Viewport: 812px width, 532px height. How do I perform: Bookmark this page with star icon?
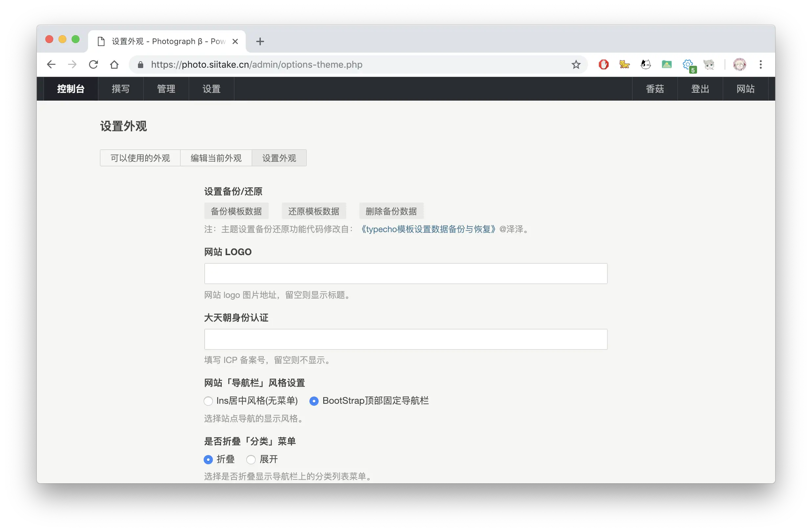coord(576,64)
